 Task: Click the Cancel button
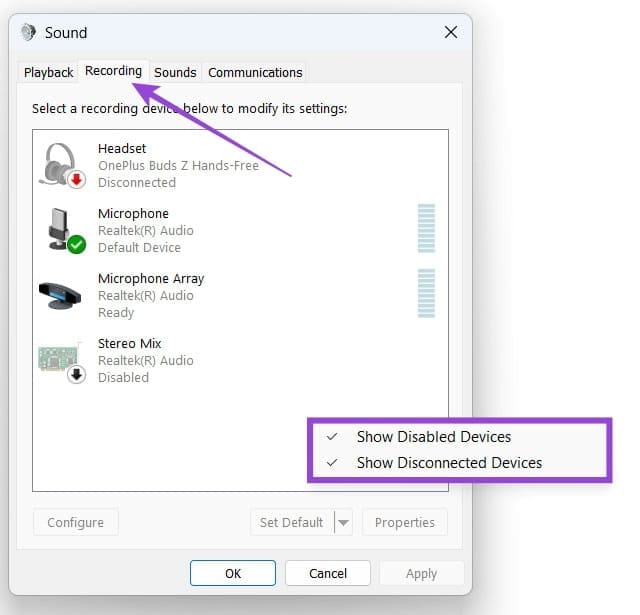[x=328, y=573]
